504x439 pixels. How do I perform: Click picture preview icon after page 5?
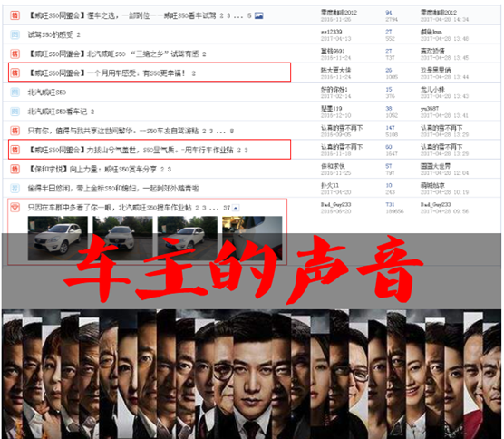(258, 15)
